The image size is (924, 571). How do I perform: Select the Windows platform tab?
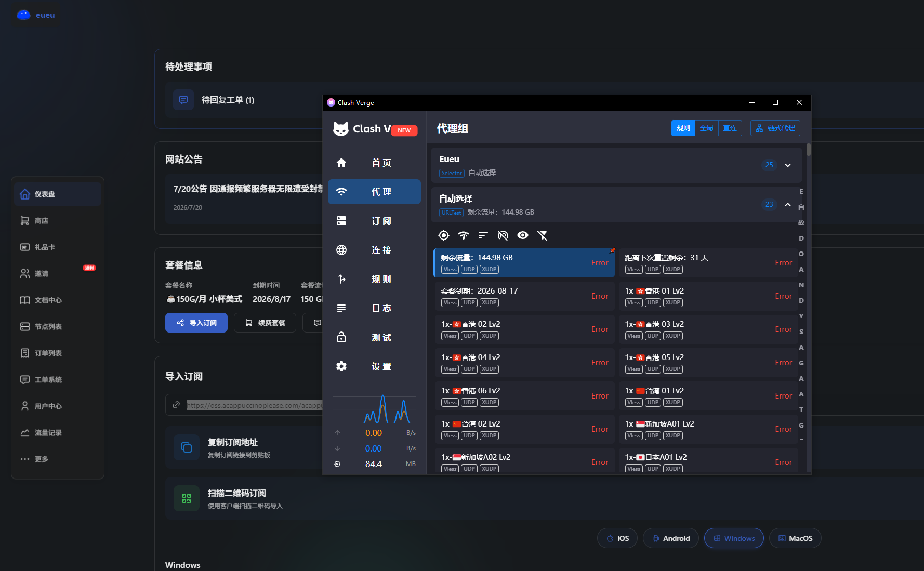click(x=734, y=538)
